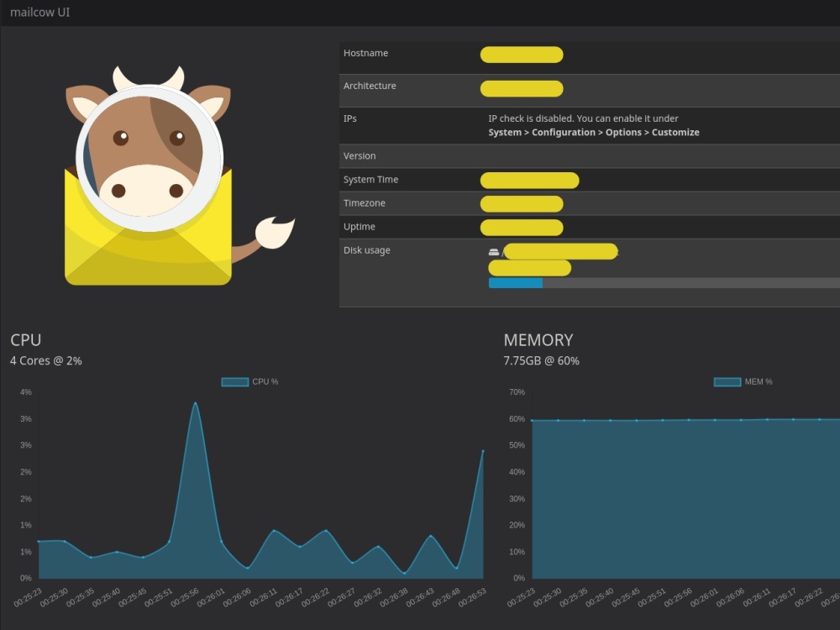
Task: Click the '4 Cores @ 2%' text
Action: pyautogui.click(x=46, y=361)
